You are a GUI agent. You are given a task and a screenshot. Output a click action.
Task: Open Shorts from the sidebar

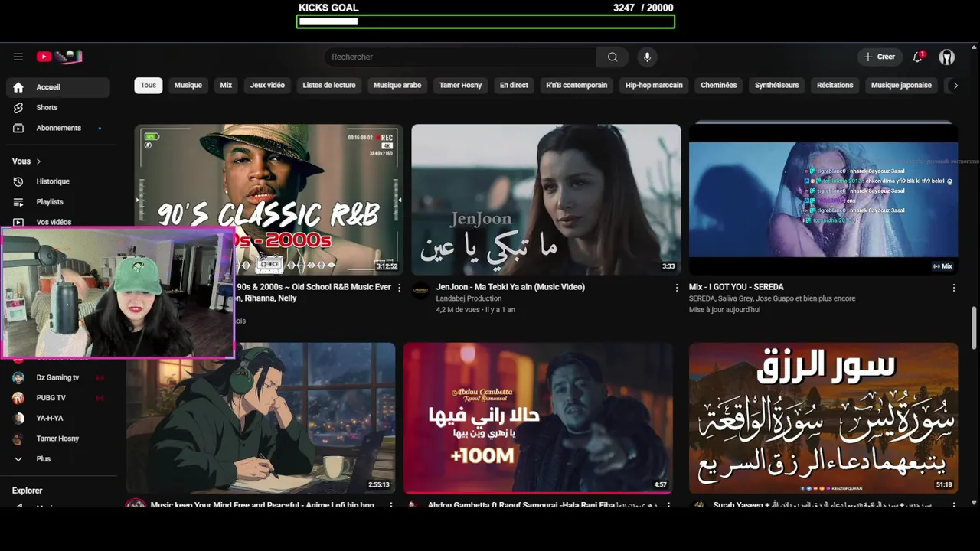pyautogui.click(x=58, y=108)
